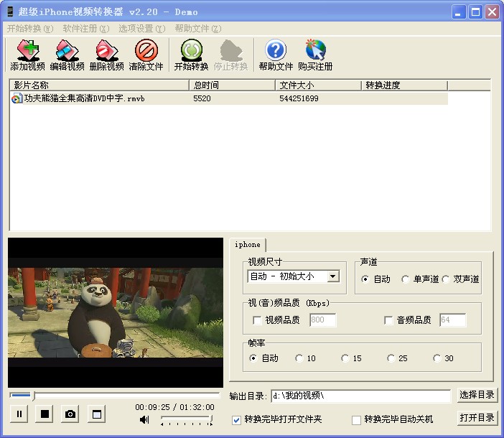Click the 输出目录 path input field
Image resolution: width=504 pixels, height=438 pixels.
click(360, 396)
